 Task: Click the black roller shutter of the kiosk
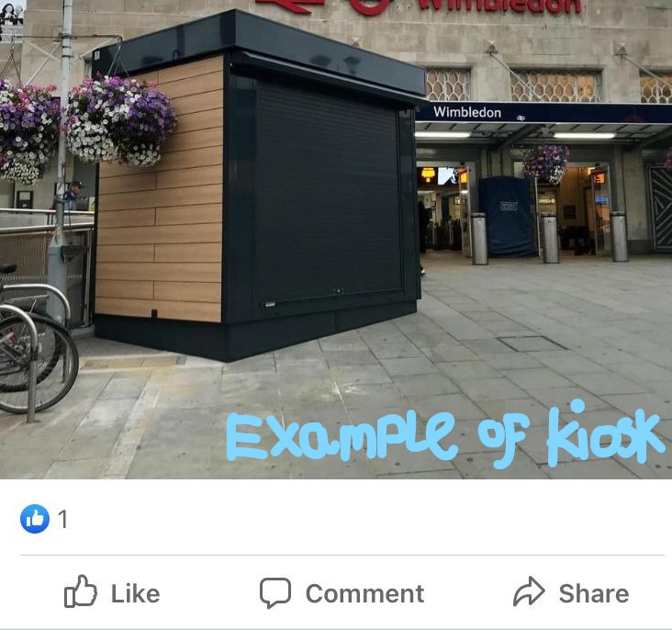click(x=329, y=194)
